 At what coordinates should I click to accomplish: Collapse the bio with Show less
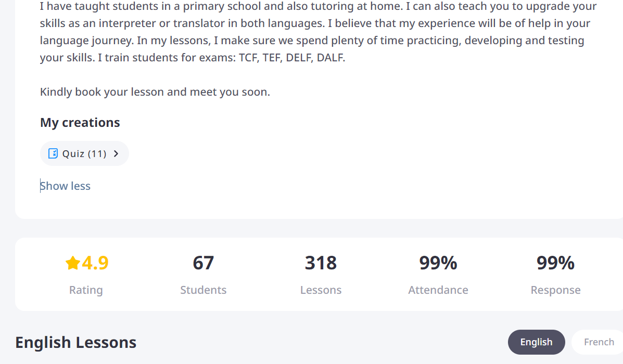[66, 186]
